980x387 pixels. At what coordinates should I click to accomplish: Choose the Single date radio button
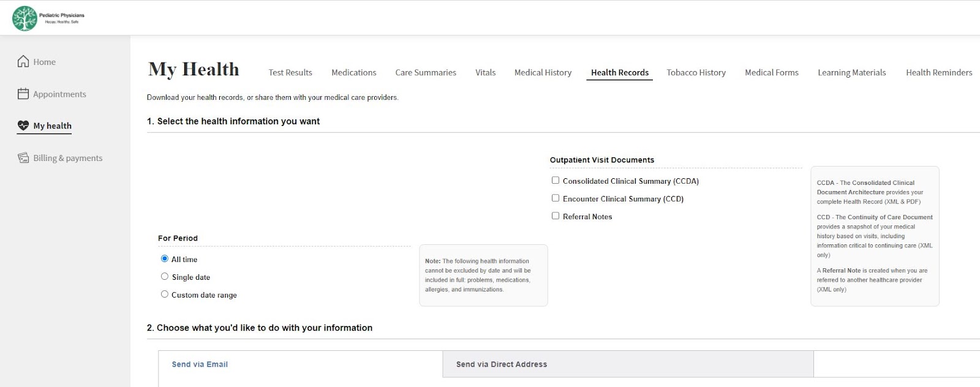(164, 277)
